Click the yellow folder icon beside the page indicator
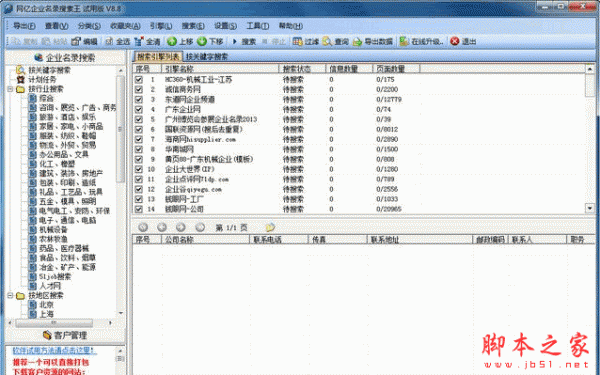 pos(270,227)
